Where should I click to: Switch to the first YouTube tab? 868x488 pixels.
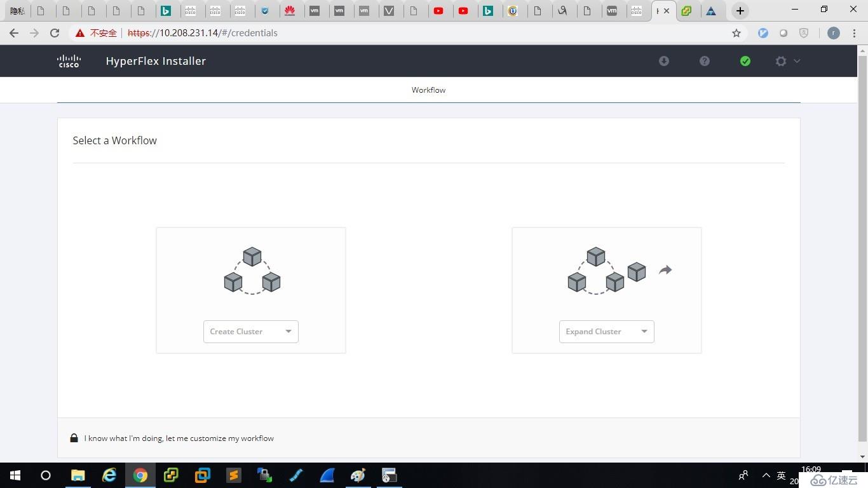pyautogui.click(x=438, y=11)
